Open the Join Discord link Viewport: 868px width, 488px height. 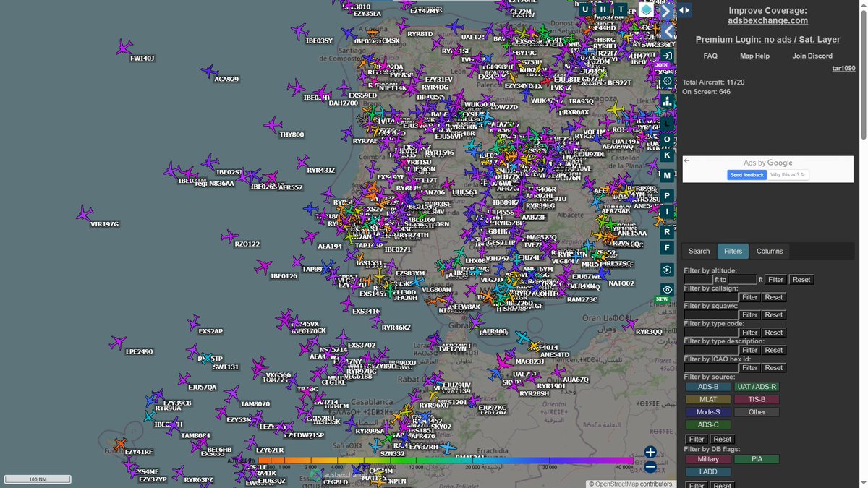click(812, 56)
